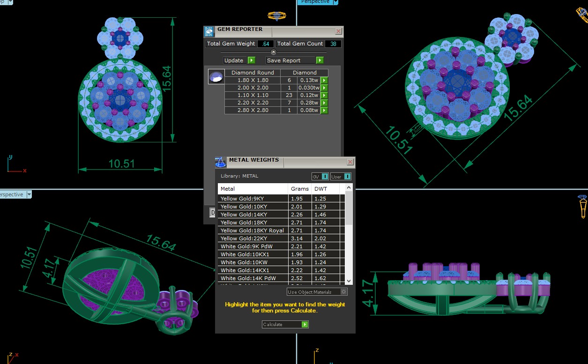
Task: Click the Gem Reporter panel icon
Action: [209, 31]
